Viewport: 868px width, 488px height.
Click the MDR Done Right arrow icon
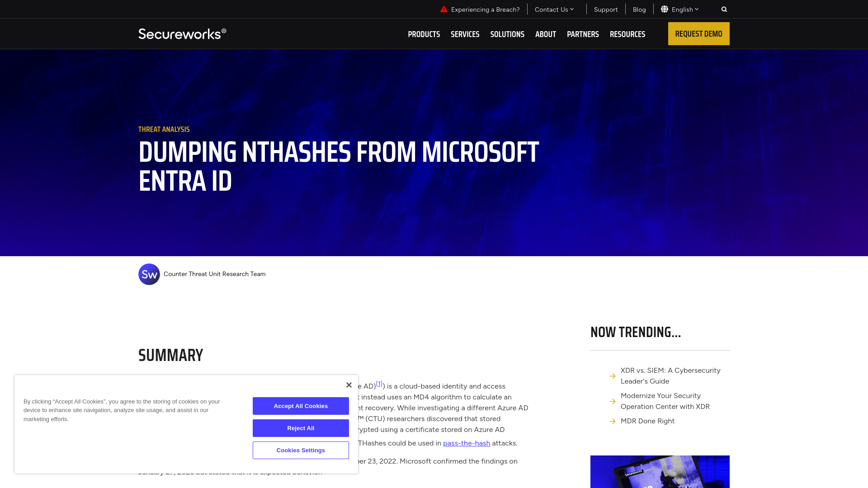[x=613, y=421]
